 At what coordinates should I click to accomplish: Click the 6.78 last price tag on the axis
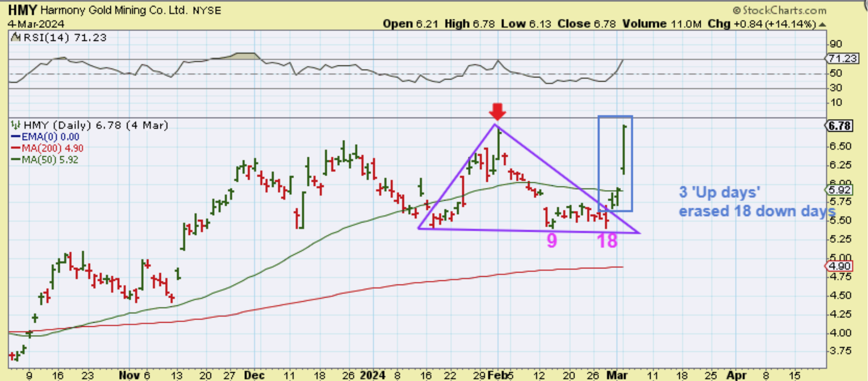coord(840,126)
